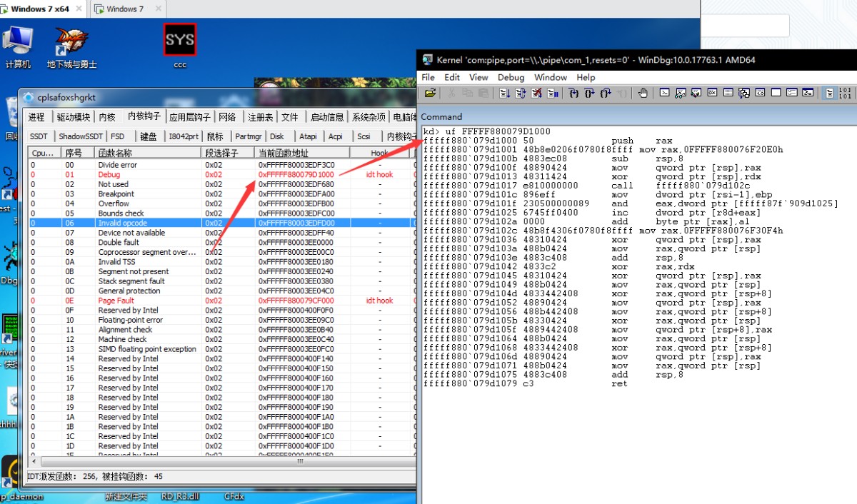This screenshot has height=504, width=857.
Task: Select the ShadowSSDT sub-tab
Action: (x=80, y=136)
